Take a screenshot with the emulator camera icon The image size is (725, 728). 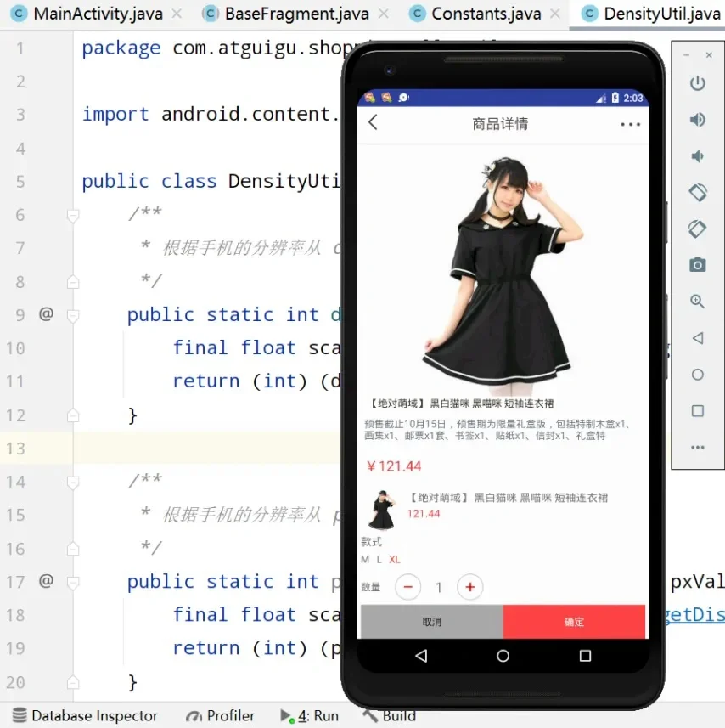coord(697,264)
